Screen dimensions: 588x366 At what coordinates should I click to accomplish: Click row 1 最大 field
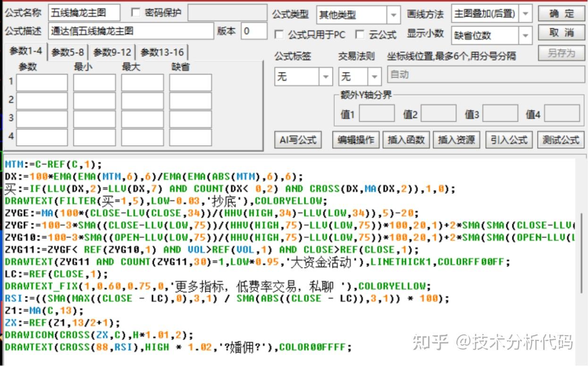pos(143,83)
